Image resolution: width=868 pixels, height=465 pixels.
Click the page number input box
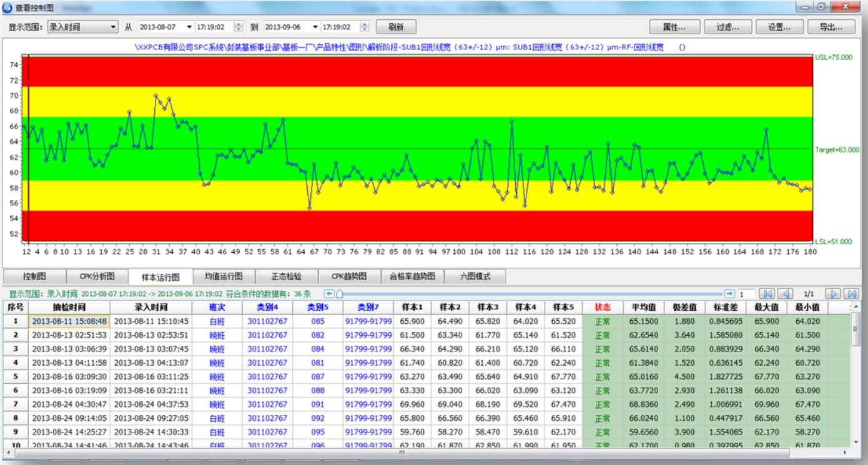tap(746, 294)
